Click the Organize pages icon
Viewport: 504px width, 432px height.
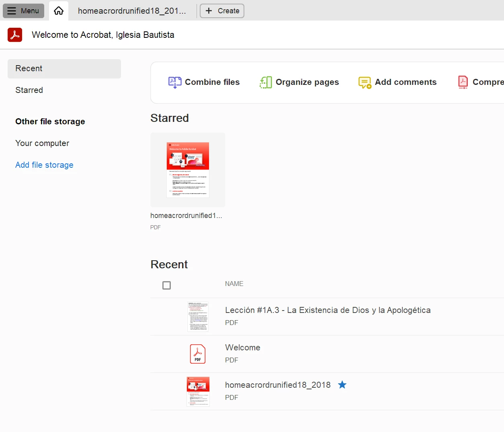point(266,82)
